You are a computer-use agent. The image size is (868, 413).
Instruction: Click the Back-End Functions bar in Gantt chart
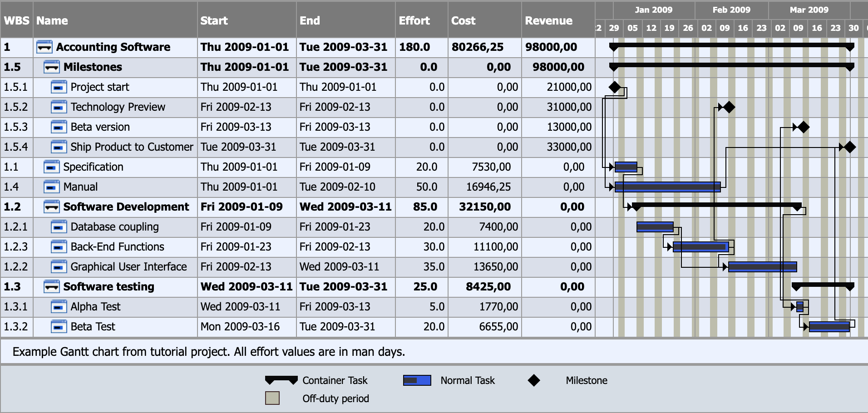coord(701,246)
